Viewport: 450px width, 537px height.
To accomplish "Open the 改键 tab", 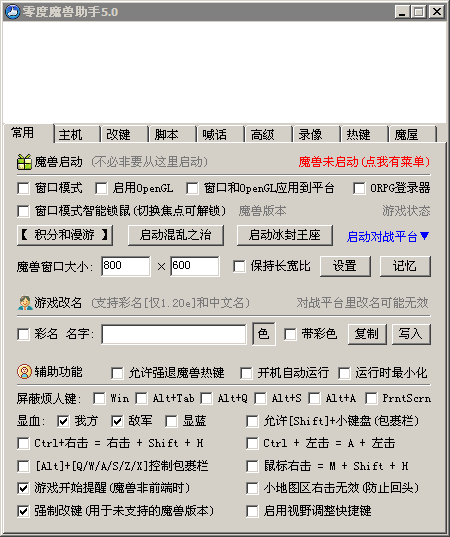I will [x=125, y=134].
